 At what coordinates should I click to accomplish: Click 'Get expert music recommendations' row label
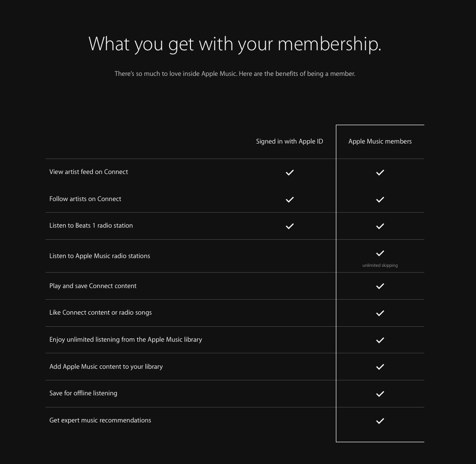100,420
